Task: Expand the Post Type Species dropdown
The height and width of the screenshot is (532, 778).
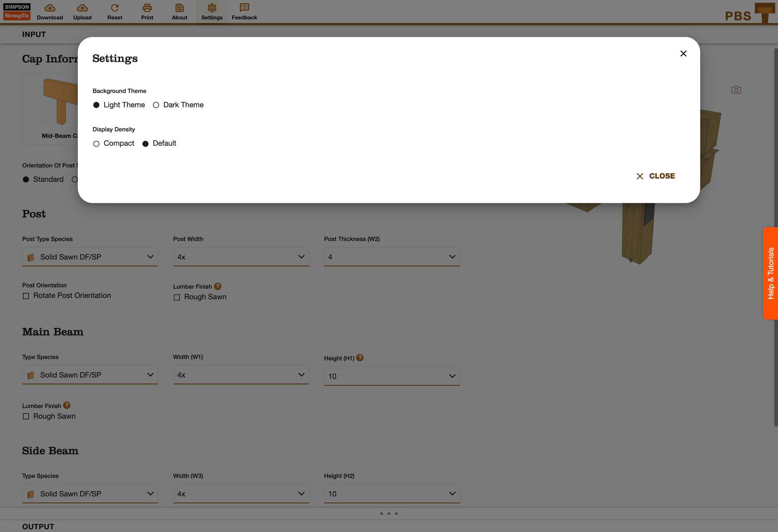Action: [90, 257]
